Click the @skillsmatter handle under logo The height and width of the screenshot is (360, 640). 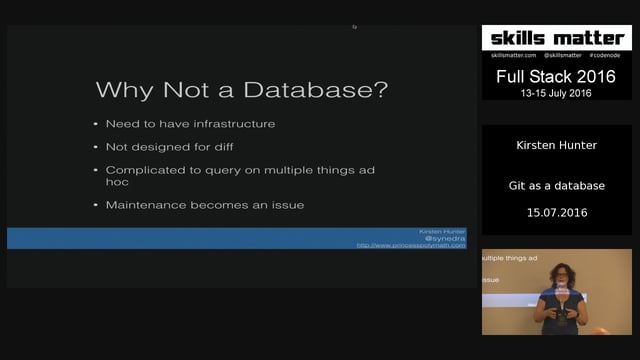pos(562,55)
